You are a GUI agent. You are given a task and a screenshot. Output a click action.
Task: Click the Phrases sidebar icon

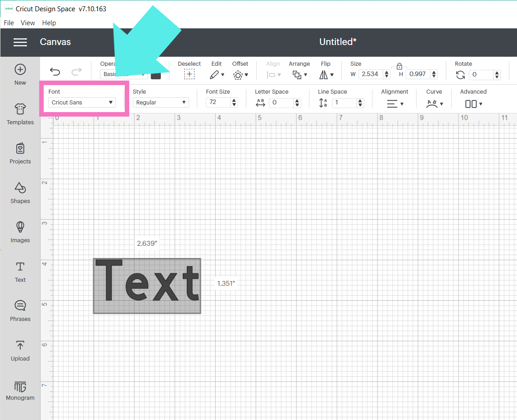(20, 311)
